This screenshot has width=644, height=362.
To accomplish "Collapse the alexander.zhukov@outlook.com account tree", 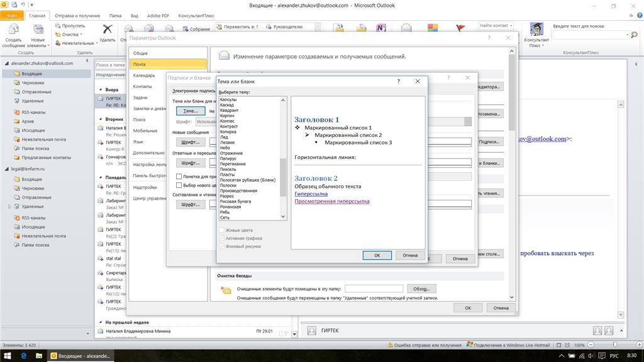I will (6, 63).
